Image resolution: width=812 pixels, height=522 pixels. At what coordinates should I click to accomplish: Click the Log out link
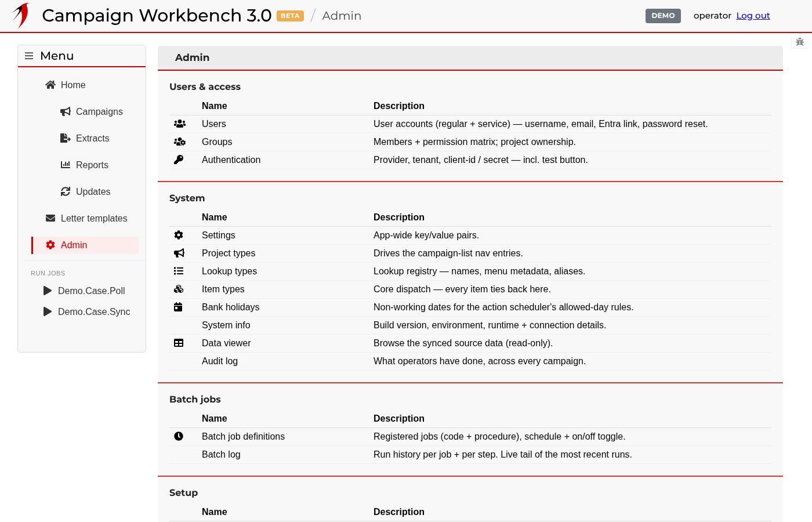(x=753, y=16)
